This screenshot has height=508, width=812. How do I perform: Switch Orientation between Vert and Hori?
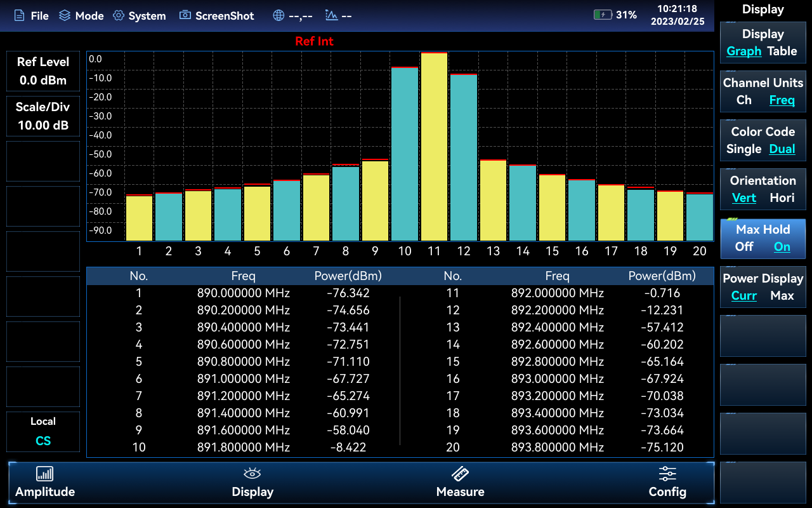coord(763,189)
